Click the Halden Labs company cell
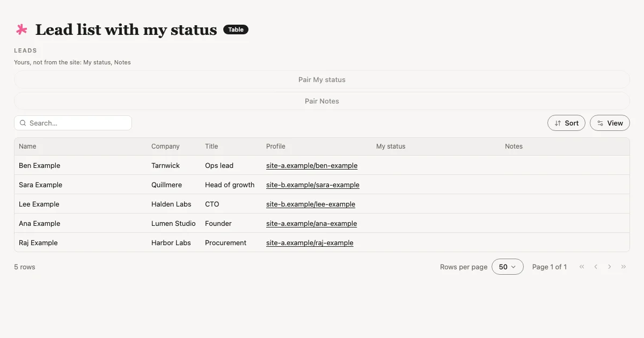This screenshot has height=338, width=644. [171, 204]
